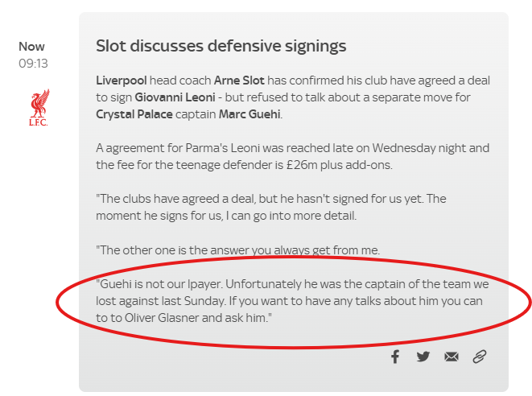Click the 'Now' time label
Viewport: 532px width, 396px height.
[32, 47]
